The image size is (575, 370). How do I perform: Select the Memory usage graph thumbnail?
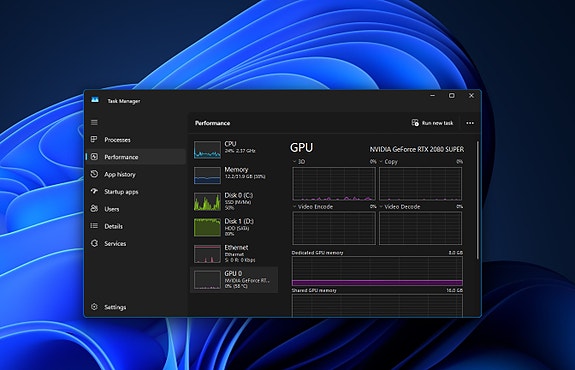tap(207, 175)
